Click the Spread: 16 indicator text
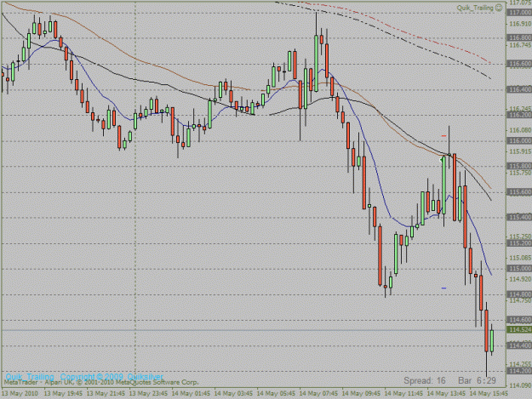Screen dimensions: 532x399 [x=425, y=380]
